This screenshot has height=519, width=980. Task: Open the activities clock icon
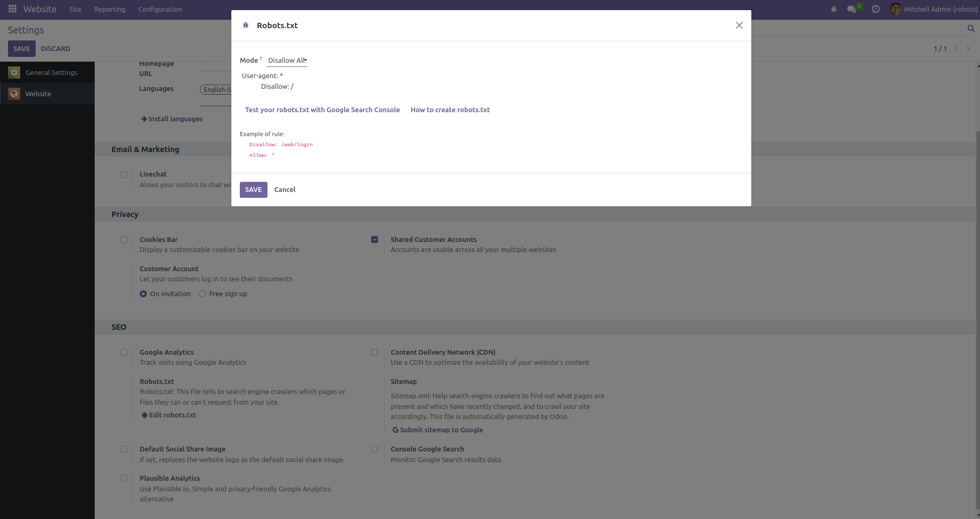coord(875,9)
